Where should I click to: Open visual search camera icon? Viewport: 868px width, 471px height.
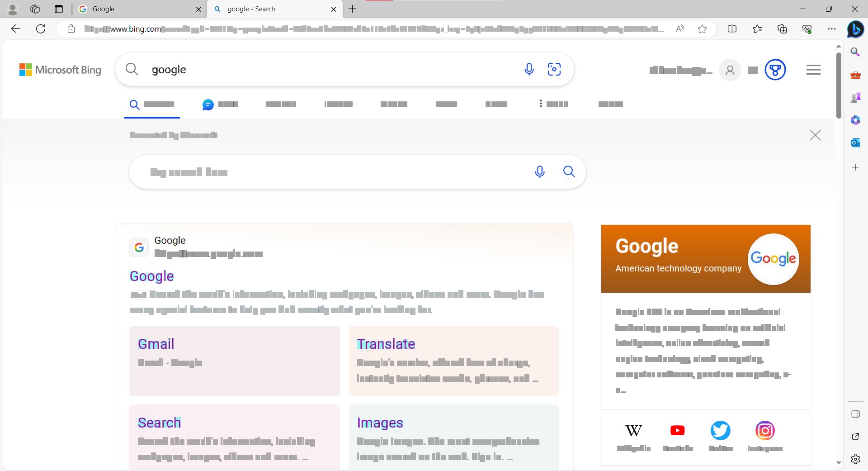(x=554, y=69)
